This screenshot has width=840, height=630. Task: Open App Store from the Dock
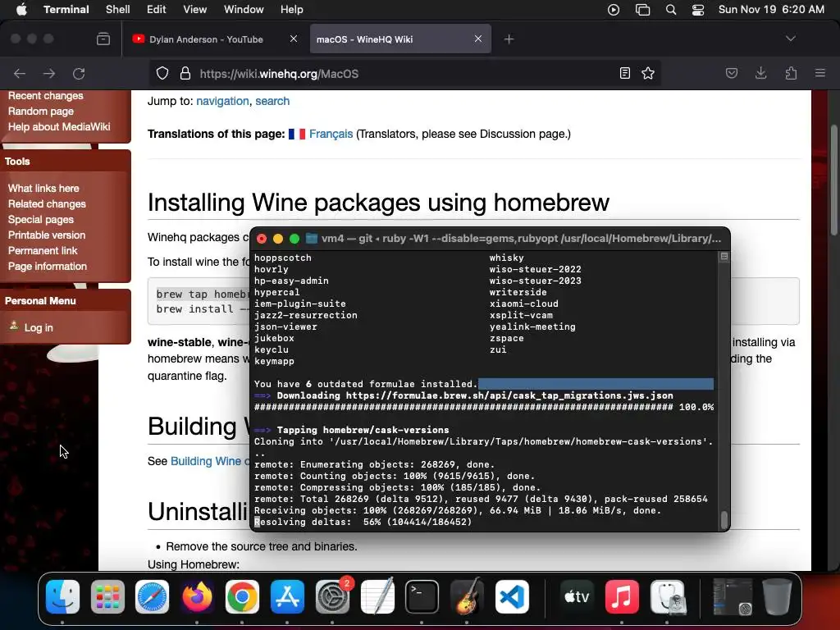[x=287, y=596]
